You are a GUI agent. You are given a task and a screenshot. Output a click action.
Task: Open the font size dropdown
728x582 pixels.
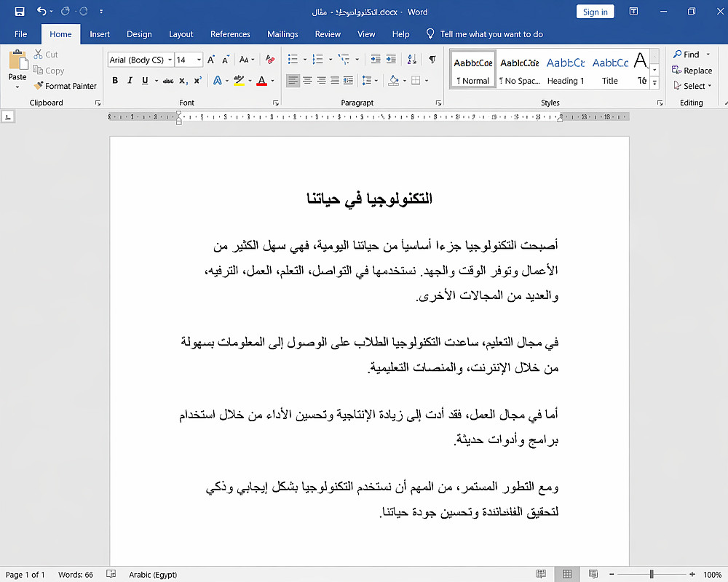pyautogui.click(x=199, y=60)
